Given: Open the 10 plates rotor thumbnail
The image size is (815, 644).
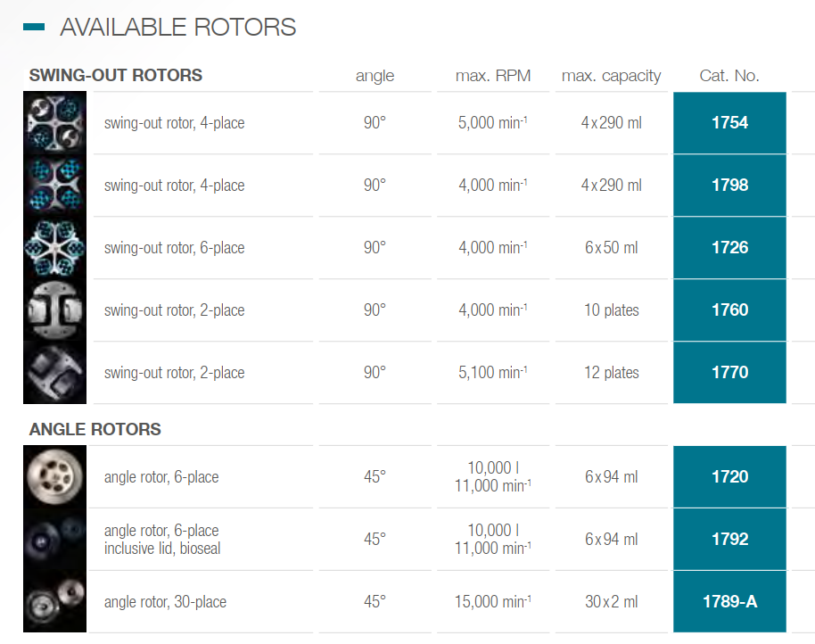Looking at the screenshot, I should (x=54, y=310).
